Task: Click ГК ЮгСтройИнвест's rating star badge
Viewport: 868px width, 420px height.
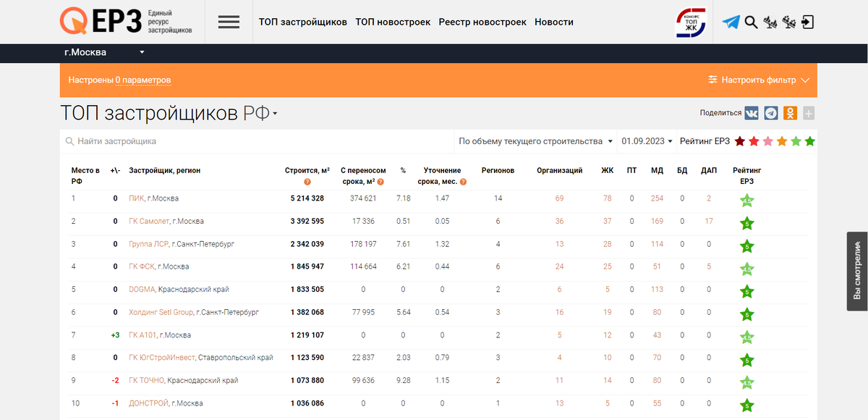Action: tap(747, 360)
